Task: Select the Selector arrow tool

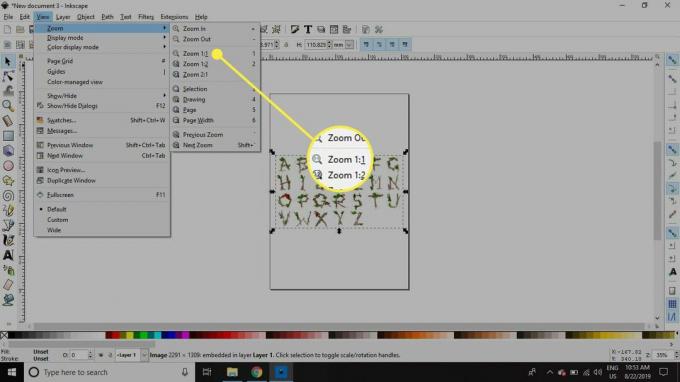Action: coord(8,61)
